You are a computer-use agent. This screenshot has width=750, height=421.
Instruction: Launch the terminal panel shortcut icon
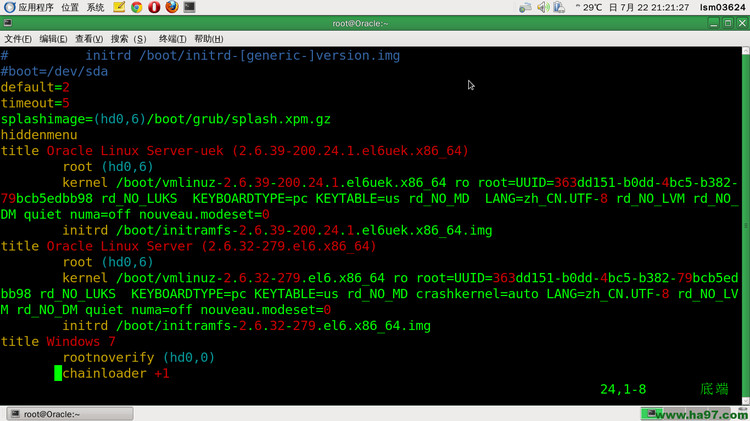(x=189, y=7)
